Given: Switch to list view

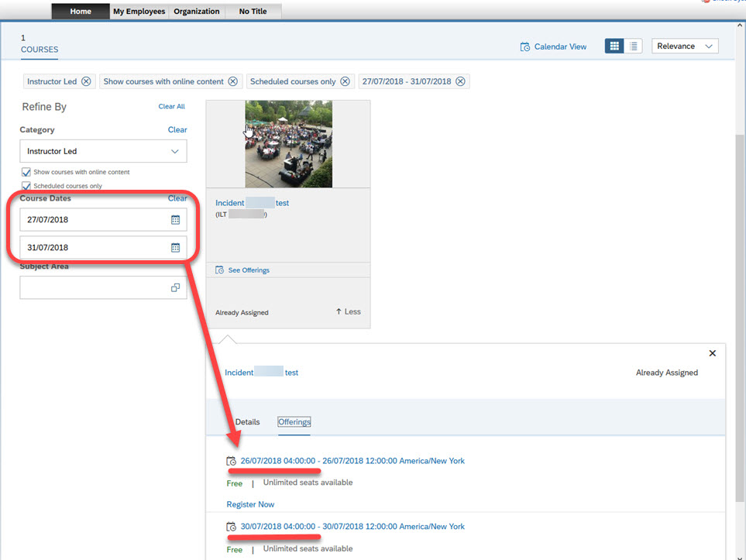Looking at the screenshot, I should click(x=633, y=46).
